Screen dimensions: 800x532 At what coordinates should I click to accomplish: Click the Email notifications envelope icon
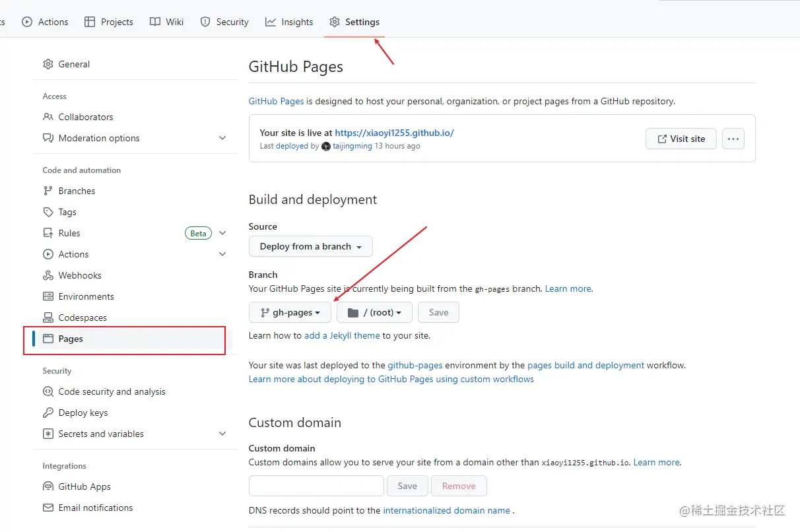[48, 508]
